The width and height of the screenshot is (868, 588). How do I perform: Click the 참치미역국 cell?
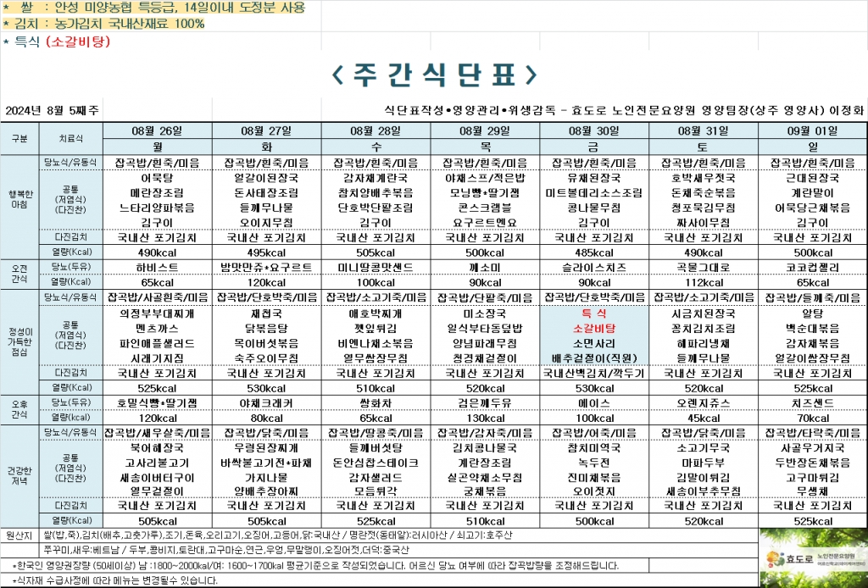coord(594,447)
